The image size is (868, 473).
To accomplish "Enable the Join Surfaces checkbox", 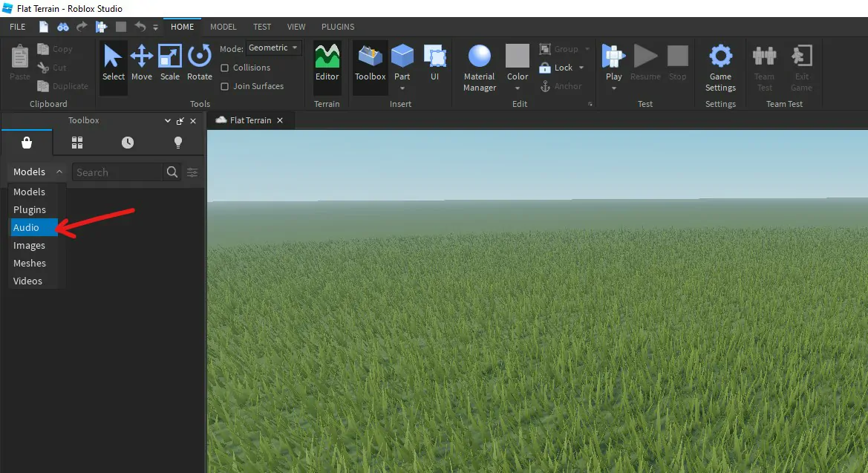I will coord(225,86).
